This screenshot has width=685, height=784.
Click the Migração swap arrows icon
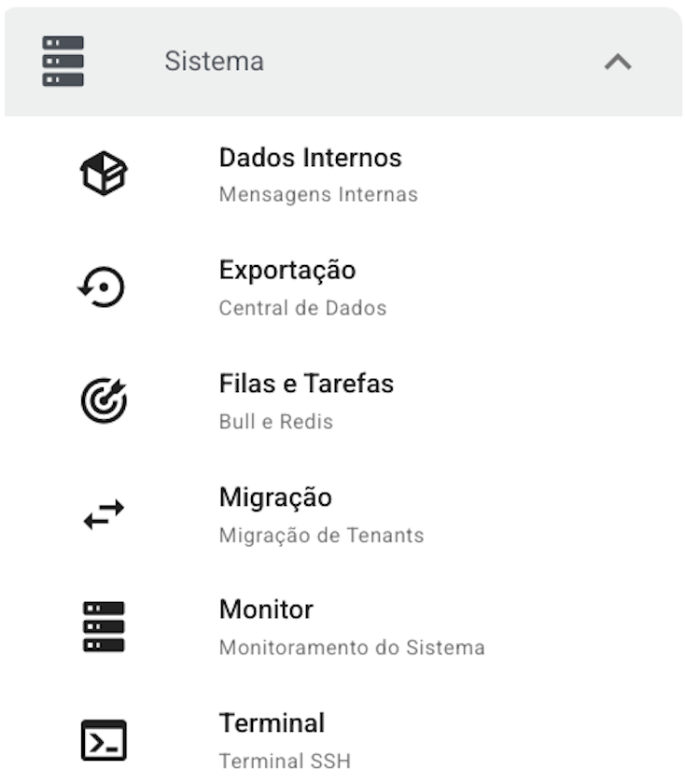103,514
